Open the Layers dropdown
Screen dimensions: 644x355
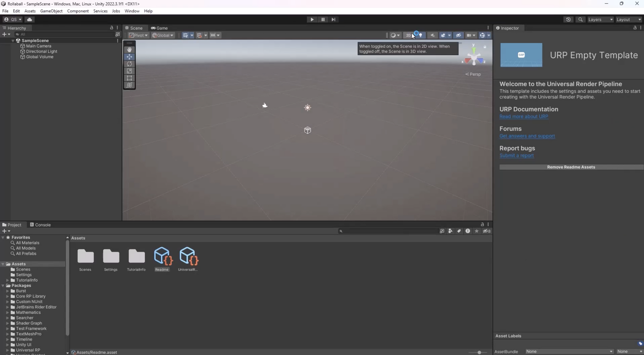[600, 19]
